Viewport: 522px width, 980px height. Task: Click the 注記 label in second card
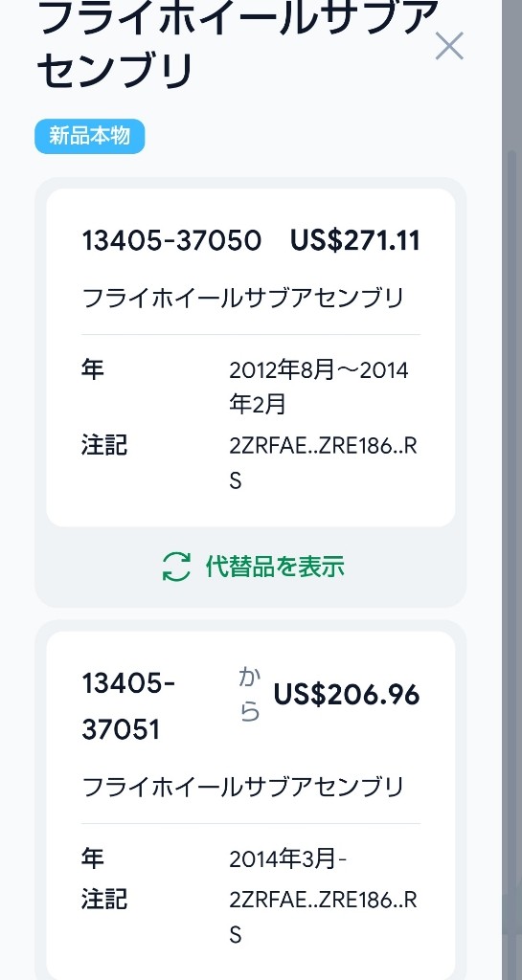[104, 900]
